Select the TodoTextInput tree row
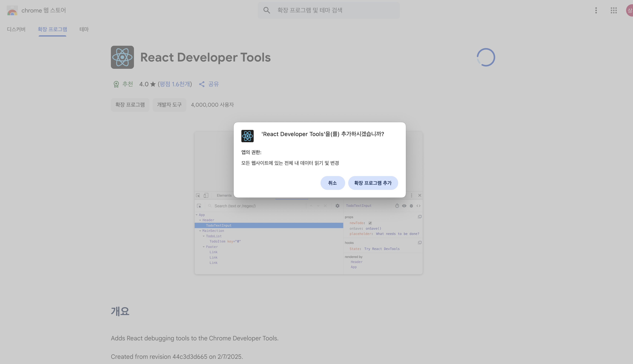633x364 pixels. 269,225
